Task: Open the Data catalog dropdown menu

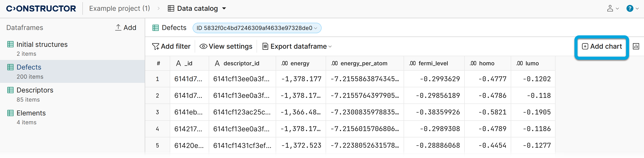Action: 197,8
